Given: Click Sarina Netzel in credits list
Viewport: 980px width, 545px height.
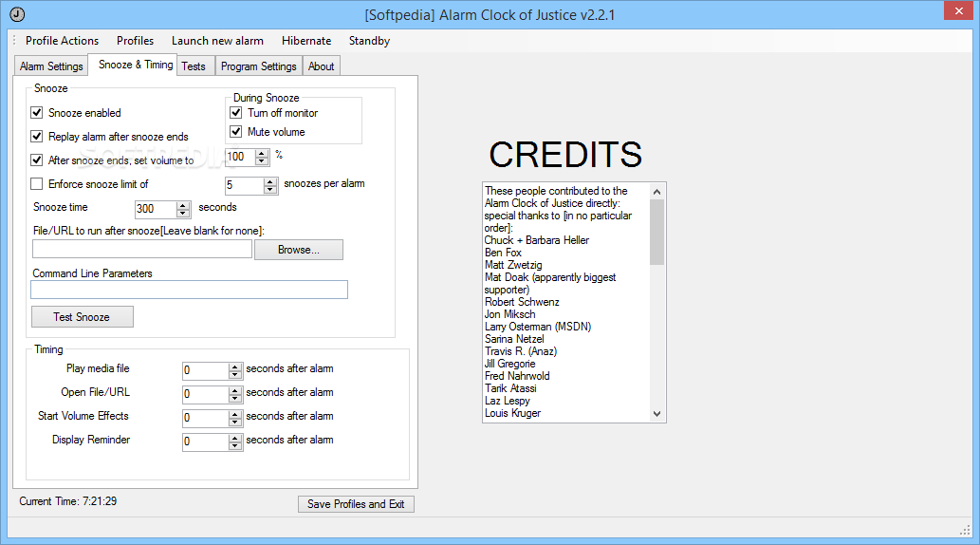Looking at the screenshot, I should click(x=514, y=339).
